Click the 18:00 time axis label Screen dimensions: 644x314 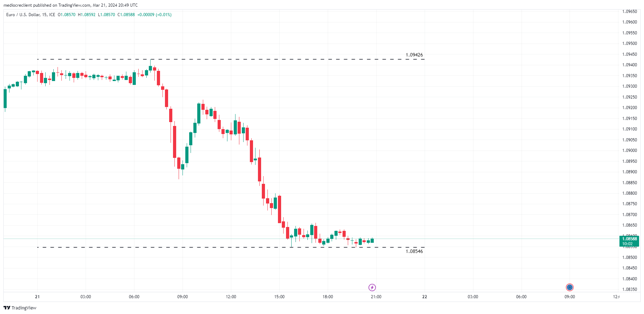pyautogui.click(x=328, y=297)
